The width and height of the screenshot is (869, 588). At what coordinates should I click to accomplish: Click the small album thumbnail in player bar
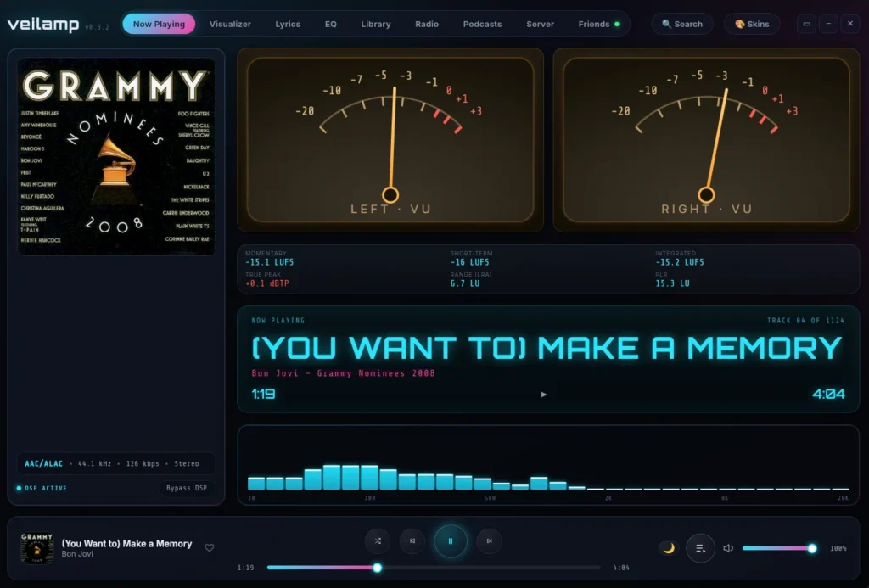pos(36,548)
